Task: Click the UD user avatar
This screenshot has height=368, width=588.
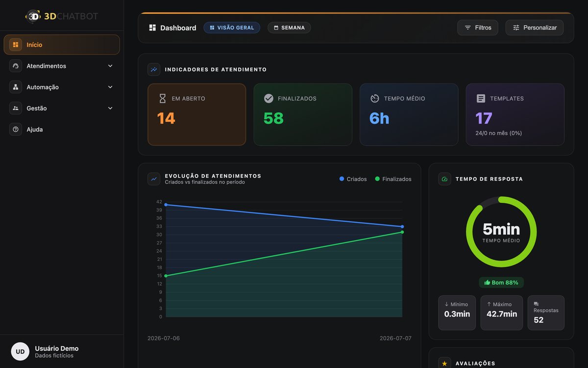Action: pos(20,351)
